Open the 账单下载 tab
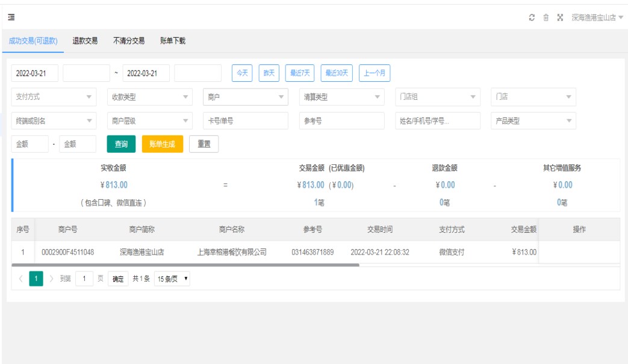Image resolution: width=628 pixels, height=364 pixels. 173,41
